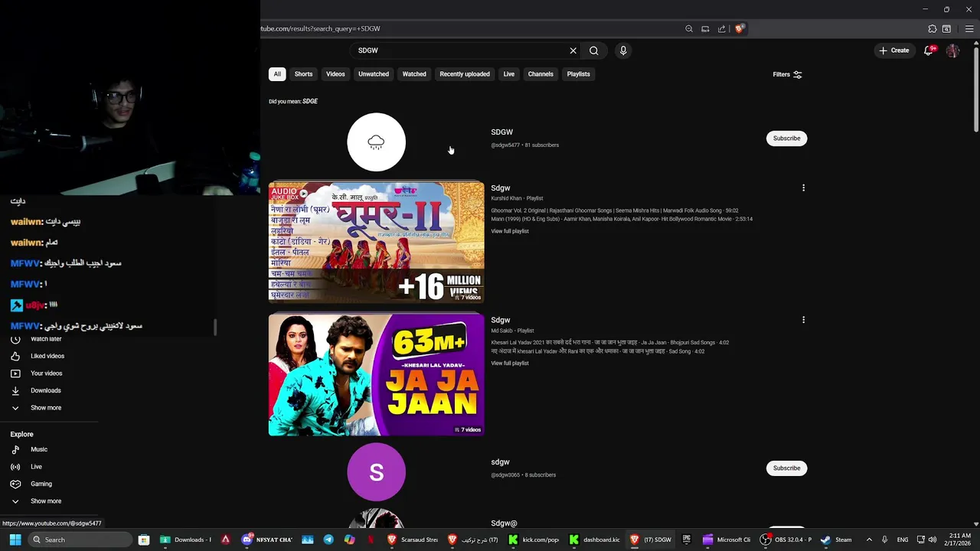This screenshot has height=551, width=980.
Task: Open the search Filters panel
Action: click(x=787, y=74)
